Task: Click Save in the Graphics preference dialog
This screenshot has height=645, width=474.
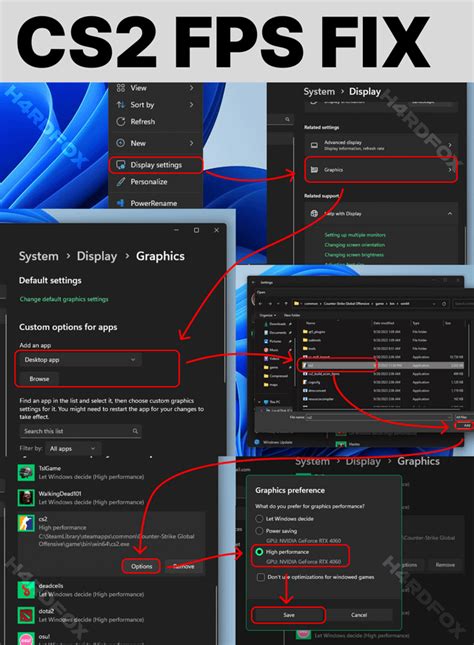Action: click(289, 615)
